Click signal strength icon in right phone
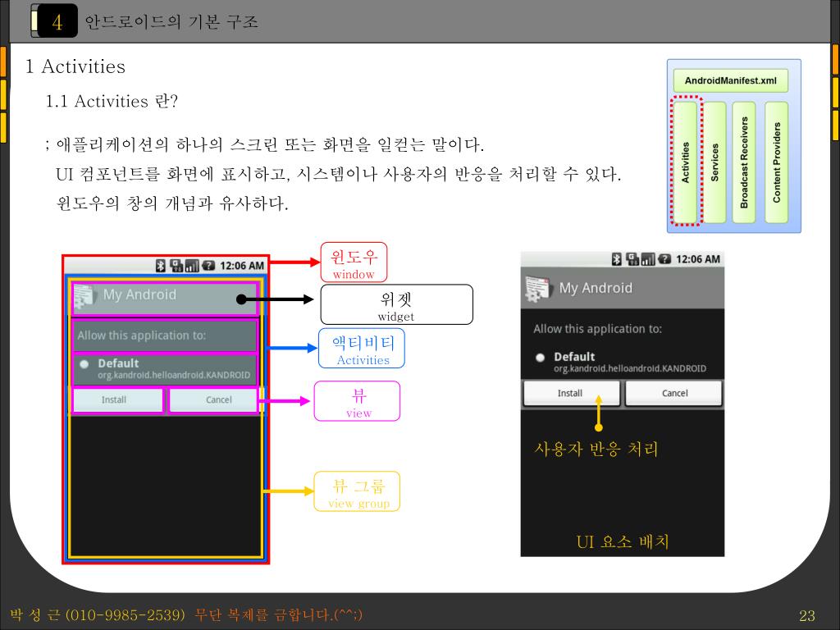Screen dimensions: 840x630 coord(648,258)
